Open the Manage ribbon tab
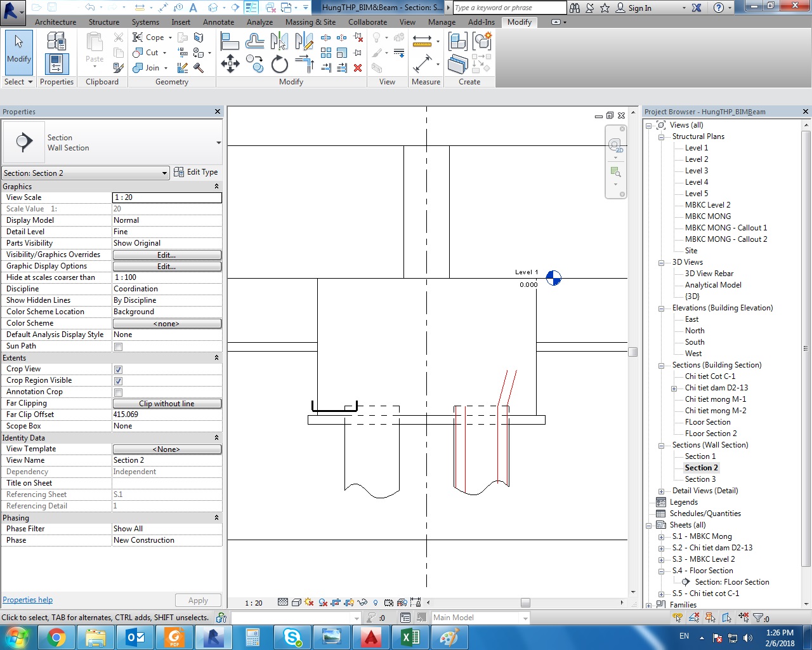Screen dimensions: 812x650 (442, 22)
